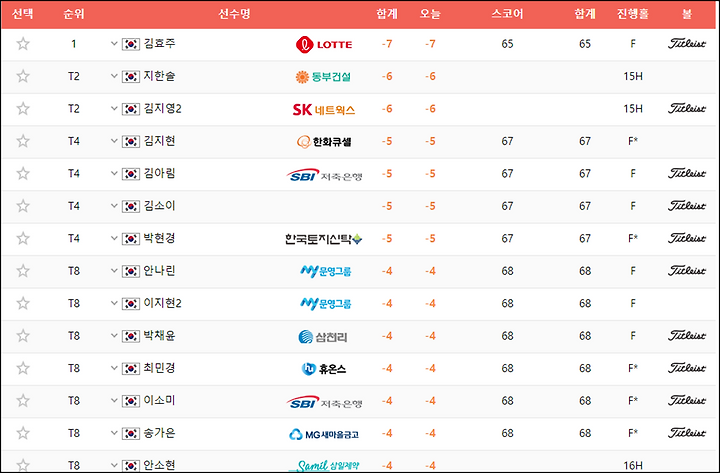Toggle favorite star for 박채윤

(23, 336)
